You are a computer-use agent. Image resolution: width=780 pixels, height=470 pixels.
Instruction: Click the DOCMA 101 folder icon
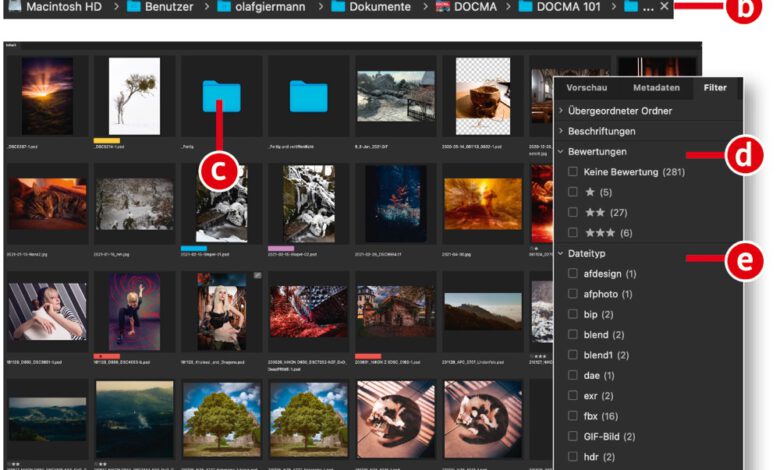524,7
